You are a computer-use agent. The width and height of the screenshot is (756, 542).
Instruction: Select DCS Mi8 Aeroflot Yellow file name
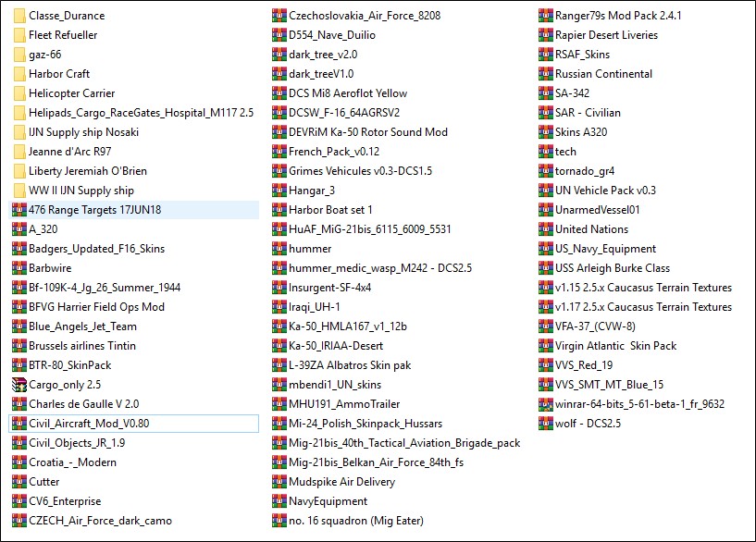coord(348,93)
